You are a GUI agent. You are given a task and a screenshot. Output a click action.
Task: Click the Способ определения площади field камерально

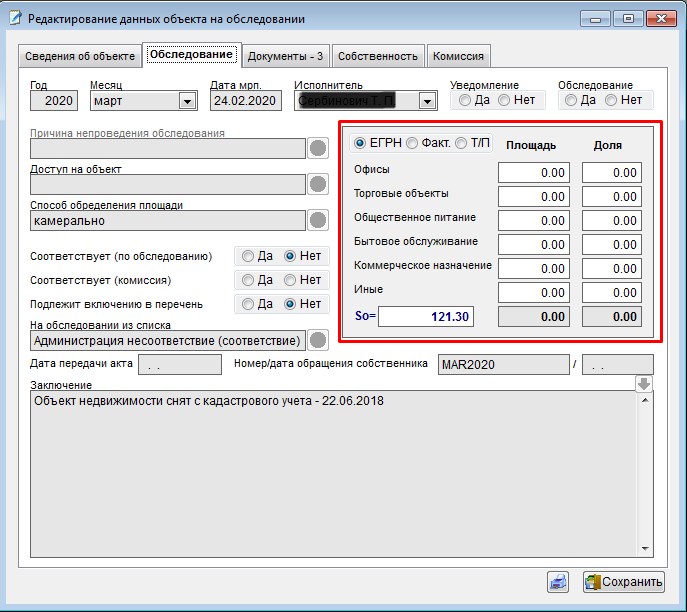(x=168, y=220)
